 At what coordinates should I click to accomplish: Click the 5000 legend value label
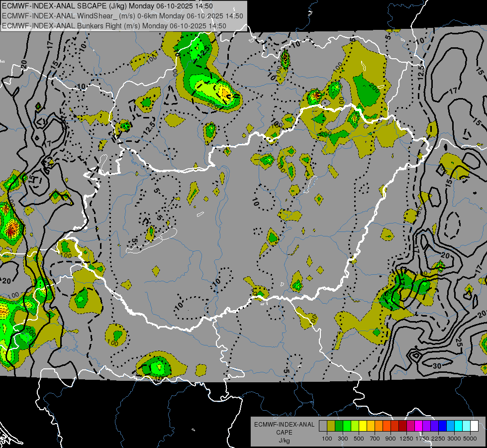470,439
